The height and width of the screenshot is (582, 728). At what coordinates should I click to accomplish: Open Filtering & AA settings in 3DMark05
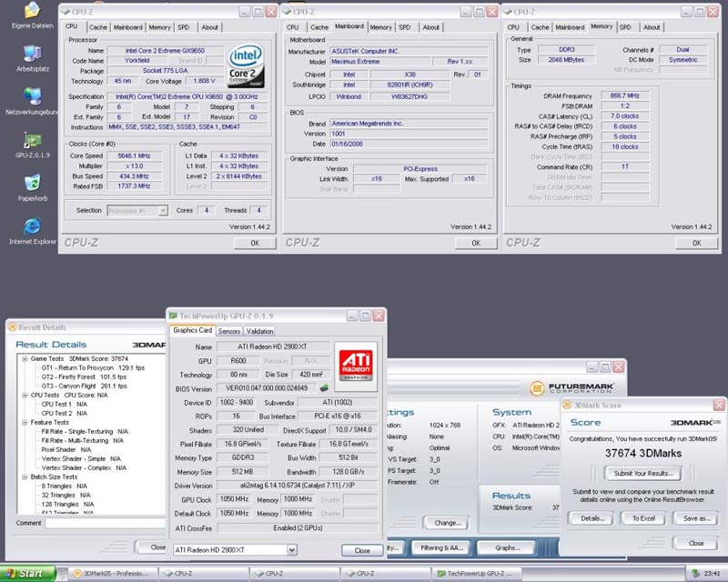441,548
